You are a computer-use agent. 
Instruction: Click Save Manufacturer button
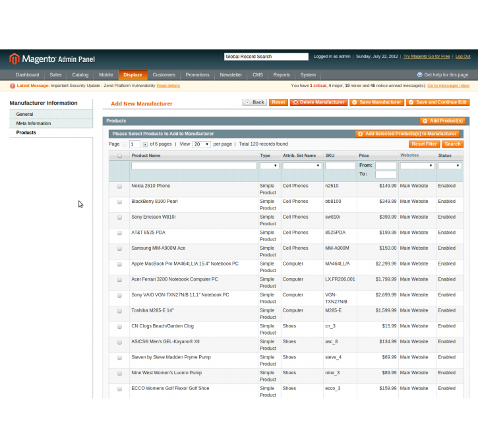tap(376, 102)
